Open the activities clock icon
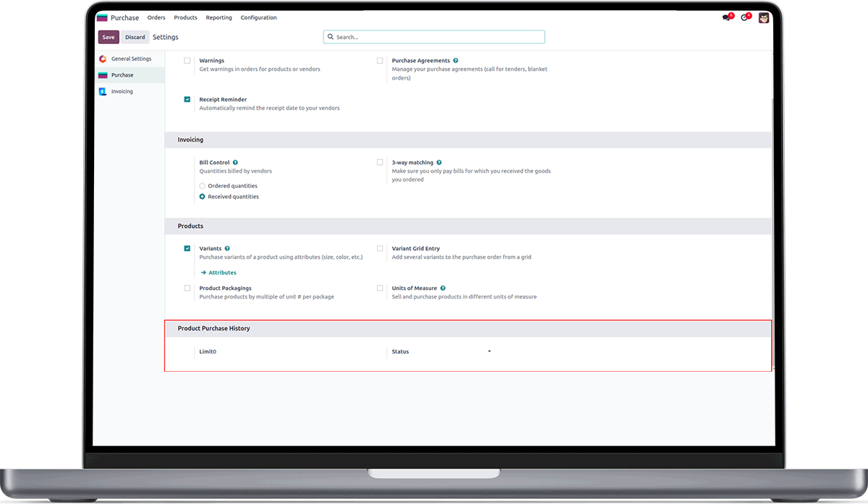The image size is (868, 504). (x=745, y=17)
